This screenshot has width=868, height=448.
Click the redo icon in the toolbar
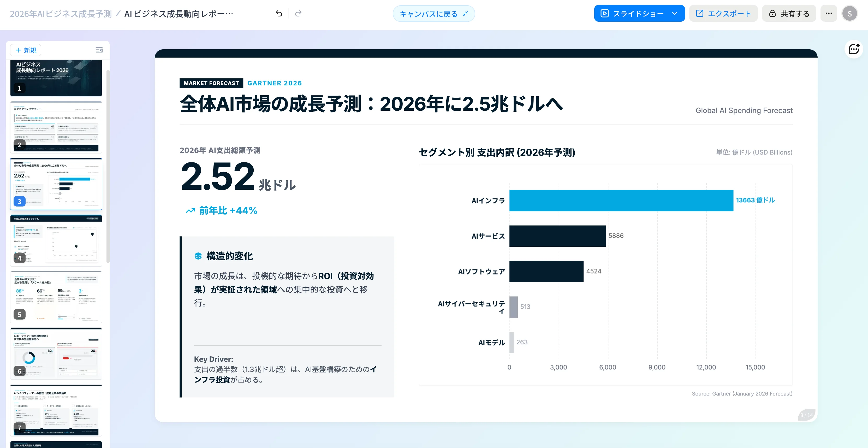pyautogui.click(x=299, y=14)
